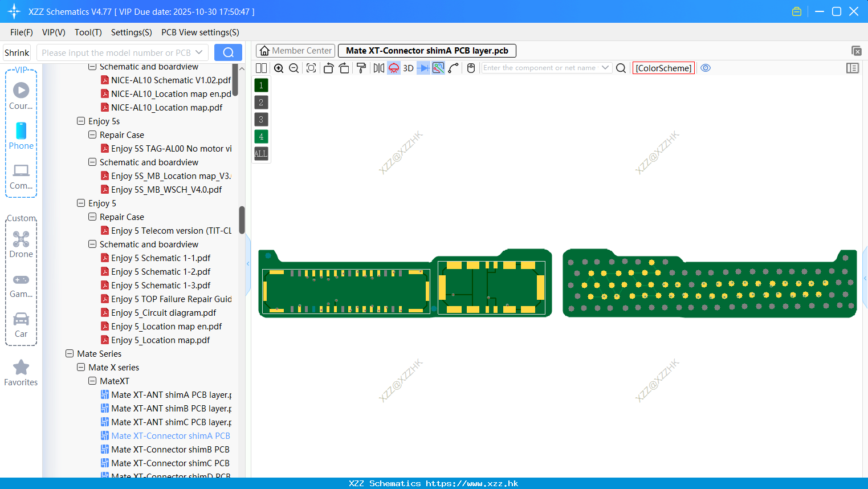Toggle the net routing display icon
Viewport: 868px width, 489px height.
[x=438, y=68]
